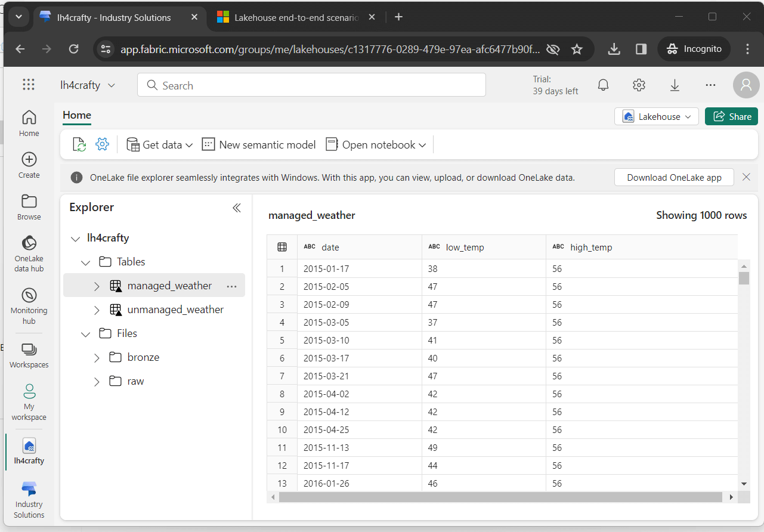764x532 pixels.
Task: Click the Share button
Action: click(731, 116)
